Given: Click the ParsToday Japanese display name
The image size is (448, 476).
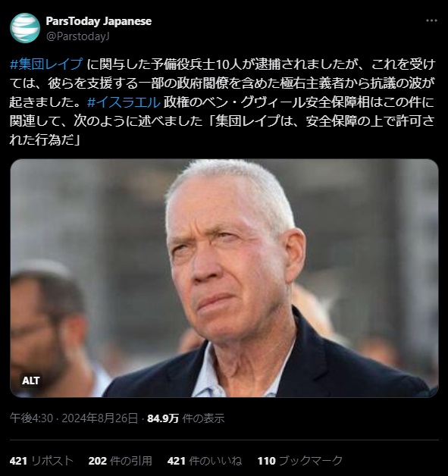Looking at the screenshot, I should [x=99, y=21].
